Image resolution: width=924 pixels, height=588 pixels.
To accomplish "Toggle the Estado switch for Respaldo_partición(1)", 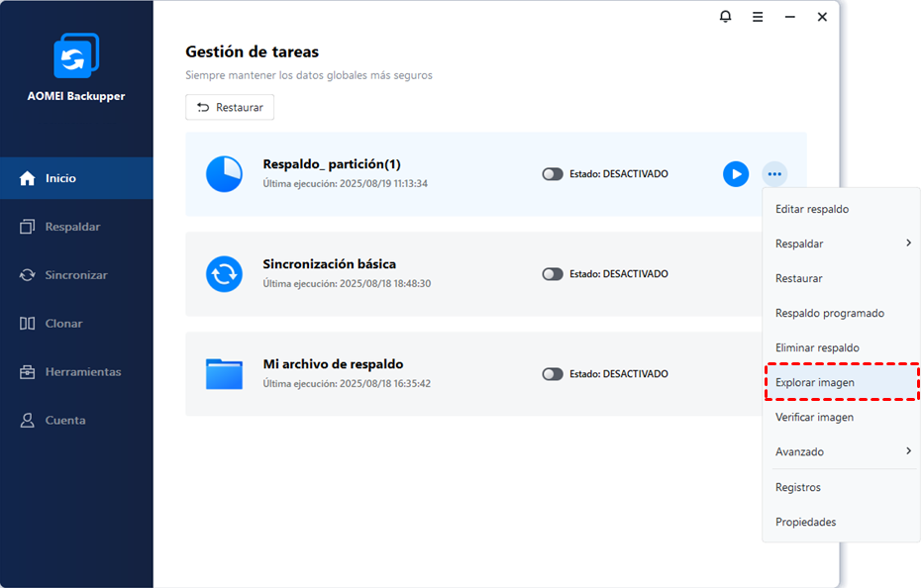I will 553,174.
